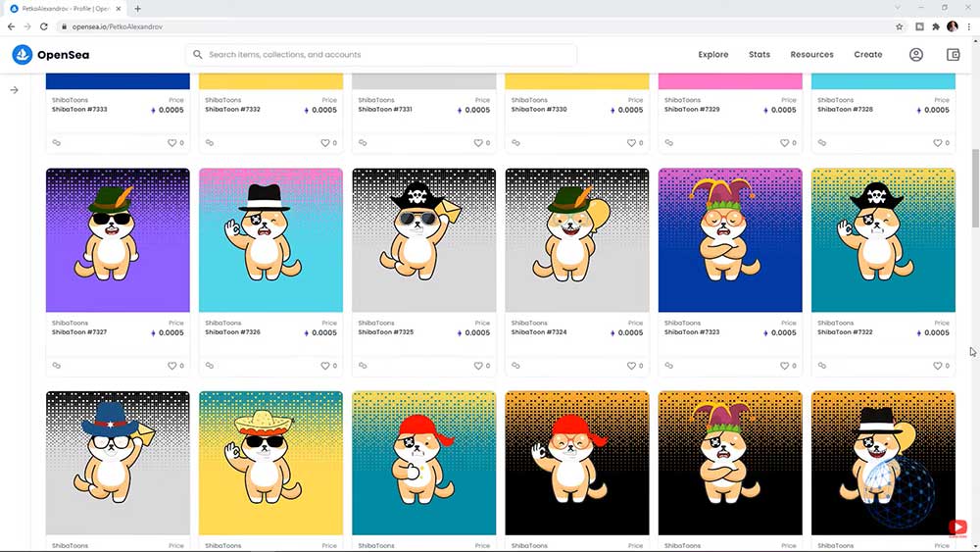Open browser extensions puzzle icon

936,26
